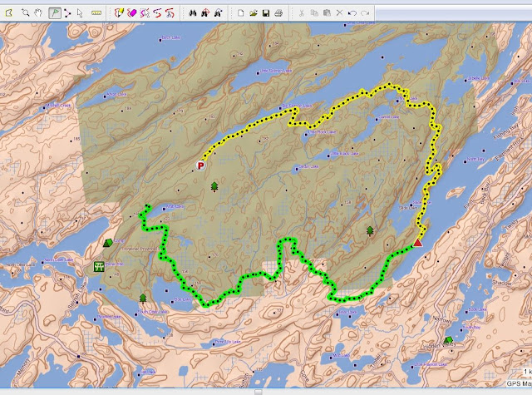Select the Track Divide tool
The height and width of the screenshot is (395, 532).
[x=157, y=13]
